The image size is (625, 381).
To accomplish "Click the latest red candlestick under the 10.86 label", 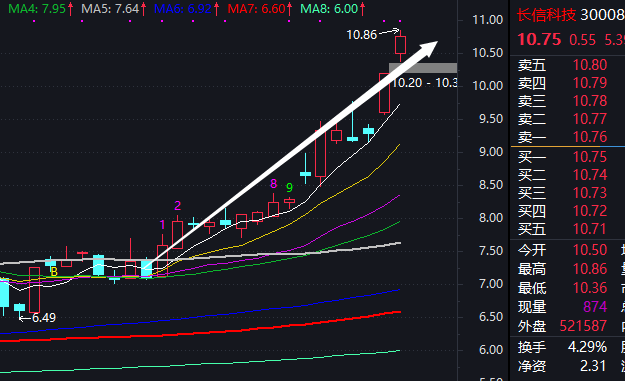I will [401, 45].
